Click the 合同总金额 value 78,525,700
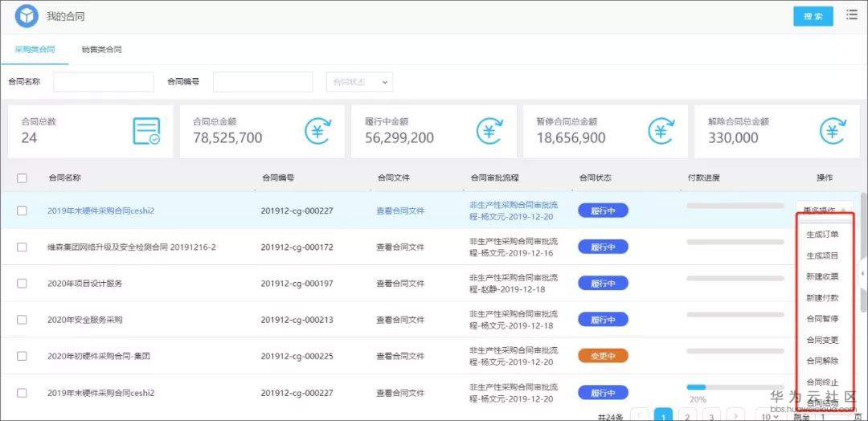 [x=227, y=137]
